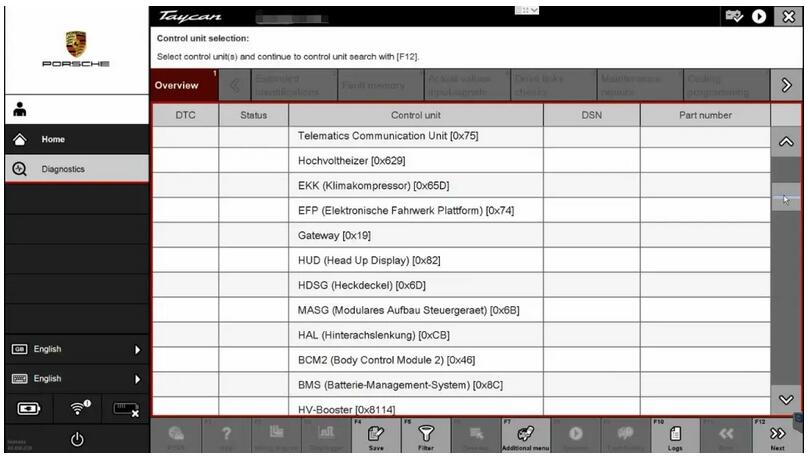
Task: Select HUD (Head Up Display) [0x82]
Action: coord(461,260)
